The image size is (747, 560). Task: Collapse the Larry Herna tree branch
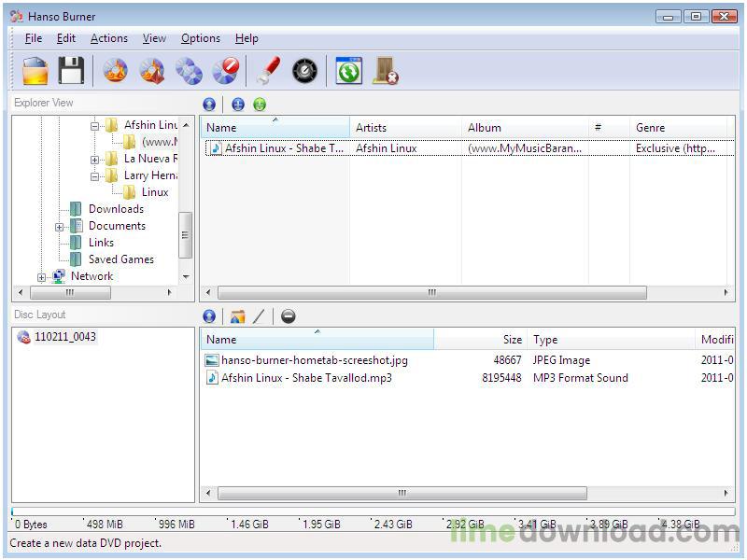[x=93, y=175]
